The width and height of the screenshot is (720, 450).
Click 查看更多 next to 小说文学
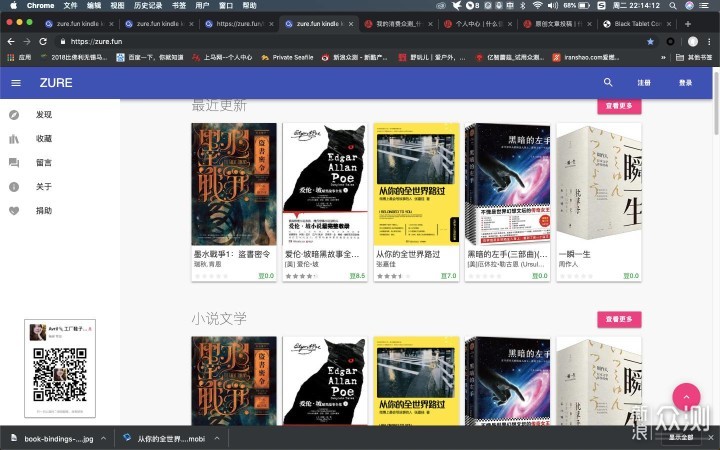point(619,319)
